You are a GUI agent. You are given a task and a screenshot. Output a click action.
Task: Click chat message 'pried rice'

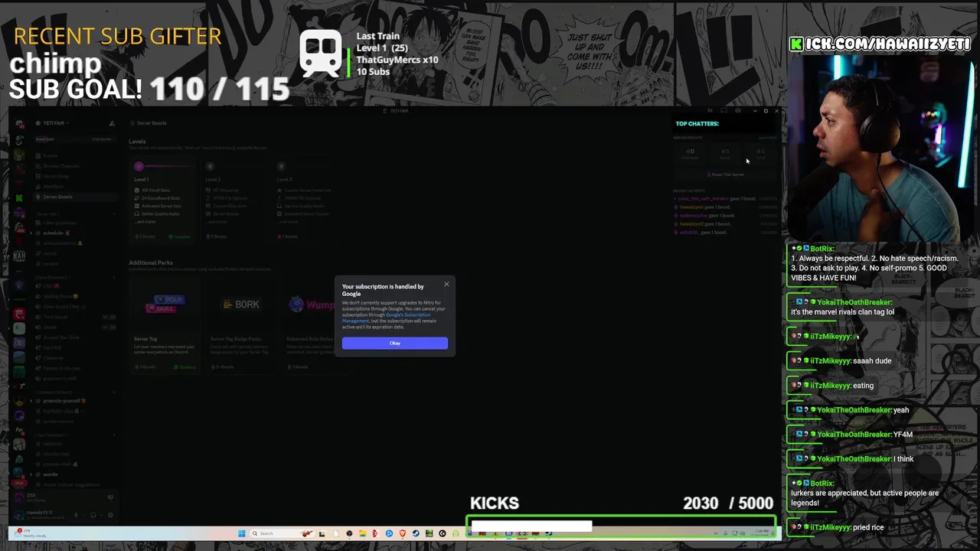[x=868, y=527]
